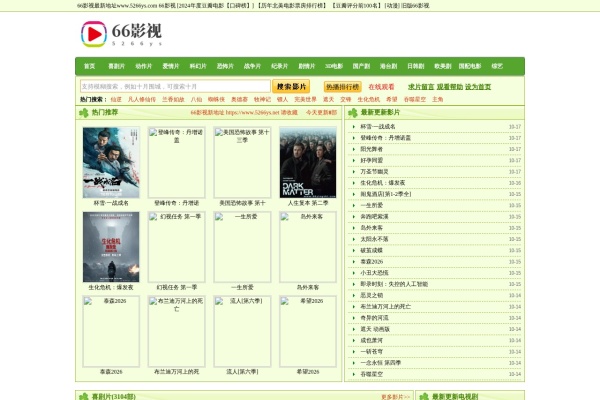Select 闹鬼酒店[第1-2季全] in the updates list
600x400 pixels.
tap(386, 194)
